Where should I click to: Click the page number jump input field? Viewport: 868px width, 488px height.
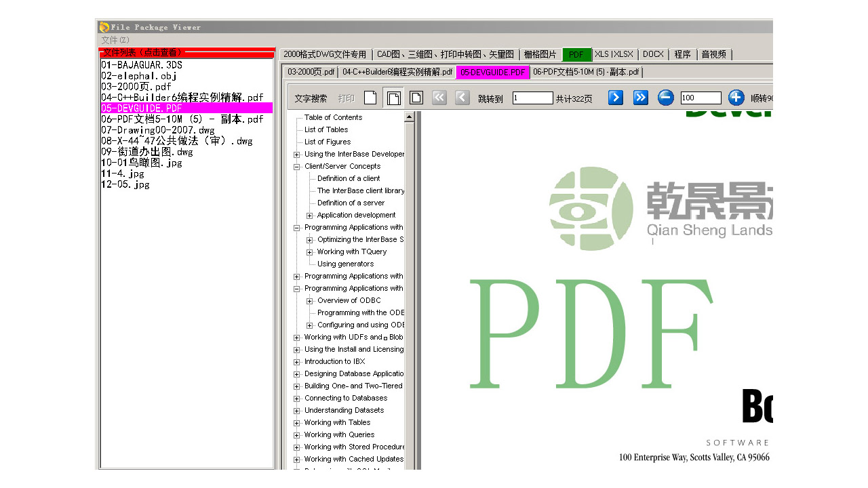click(x=532, y=98)
